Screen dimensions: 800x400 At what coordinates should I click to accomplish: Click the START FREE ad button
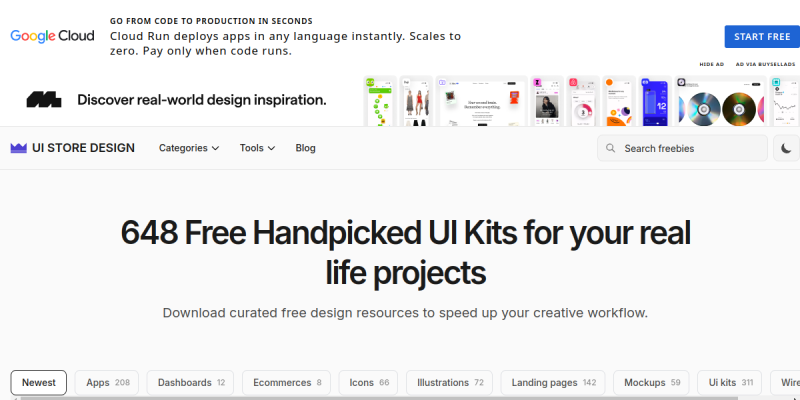pos(762,37)
